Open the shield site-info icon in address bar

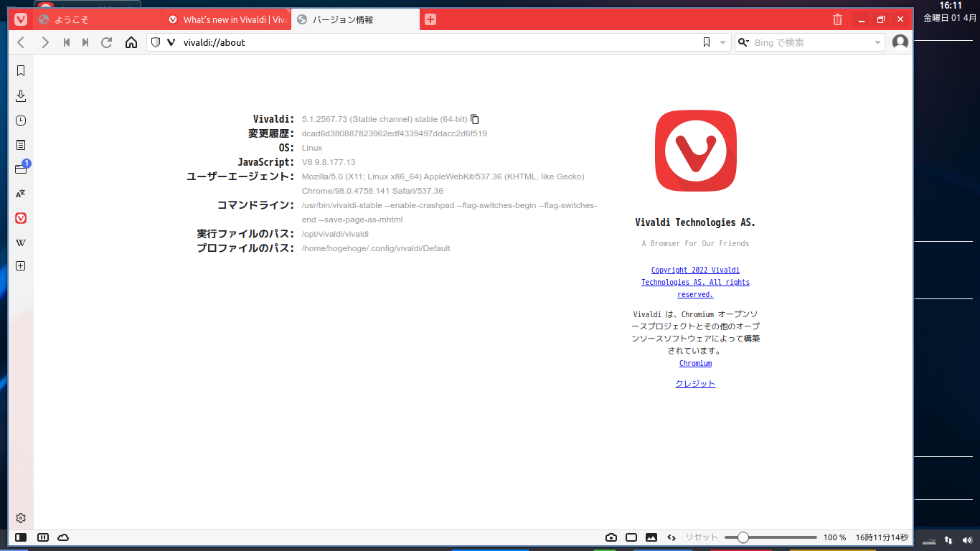pos(155,42)
